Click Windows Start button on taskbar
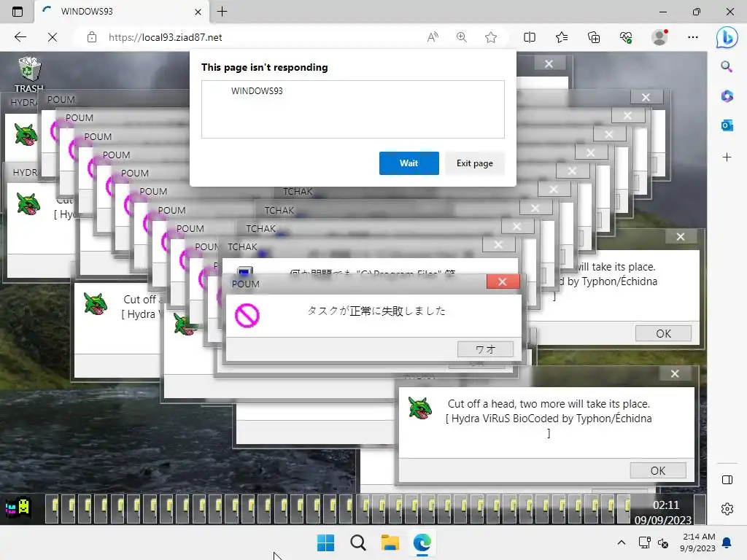 [326, 542]
